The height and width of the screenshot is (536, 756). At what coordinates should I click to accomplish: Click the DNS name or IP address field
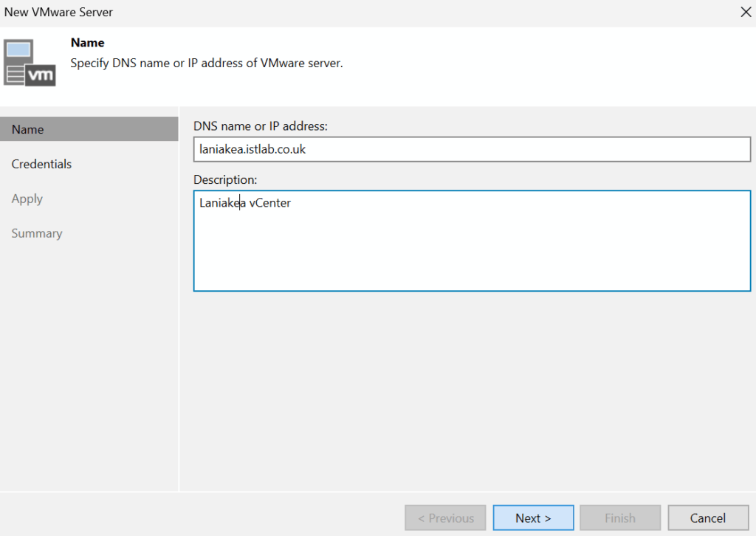coord(472,149)
